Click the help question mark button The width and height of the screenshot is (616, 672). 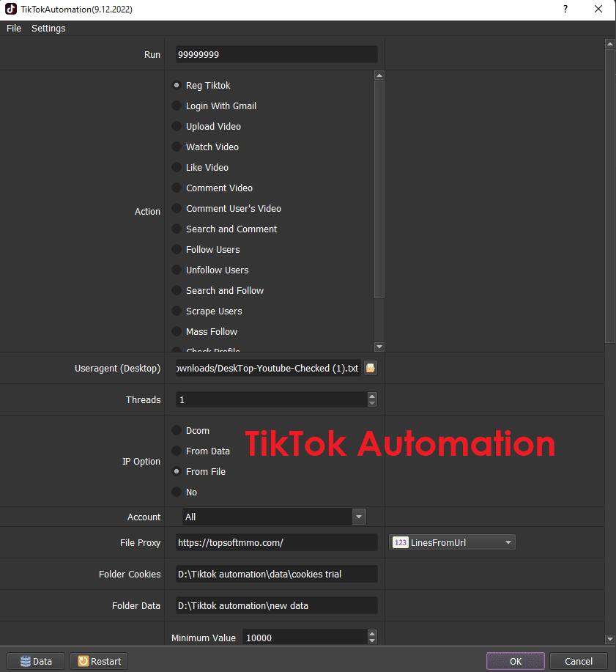(x=565, y=9)
